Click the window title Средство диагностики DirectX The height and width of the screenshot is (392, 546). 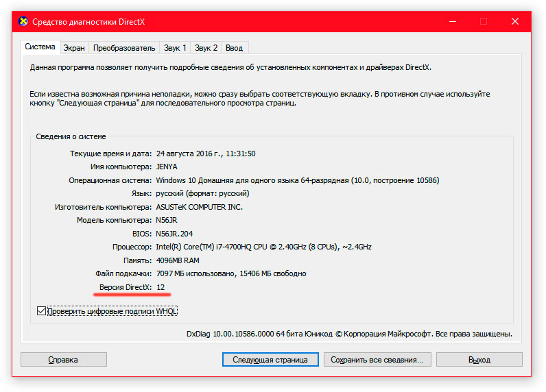pyautogui.click(x=88, y=21)
